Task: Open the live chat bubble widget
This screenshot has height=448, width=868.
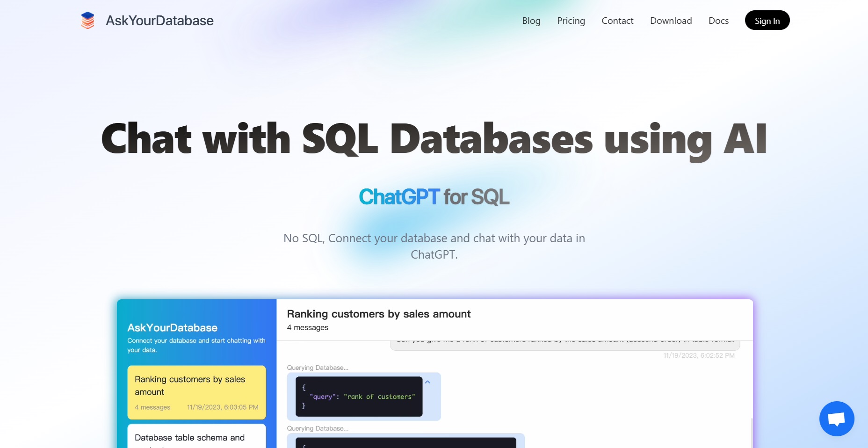Action: pos(837,419)
